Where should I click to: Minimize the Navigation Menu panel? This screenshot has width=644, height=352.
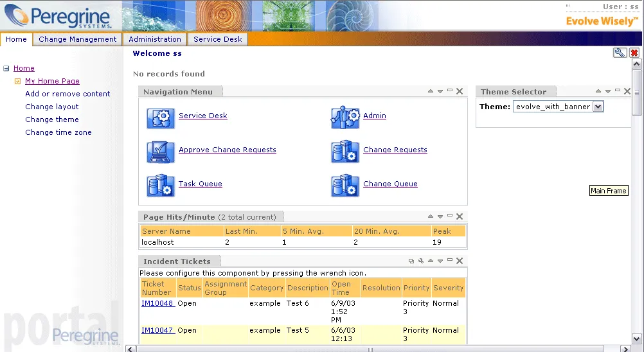tap(450, 91)
